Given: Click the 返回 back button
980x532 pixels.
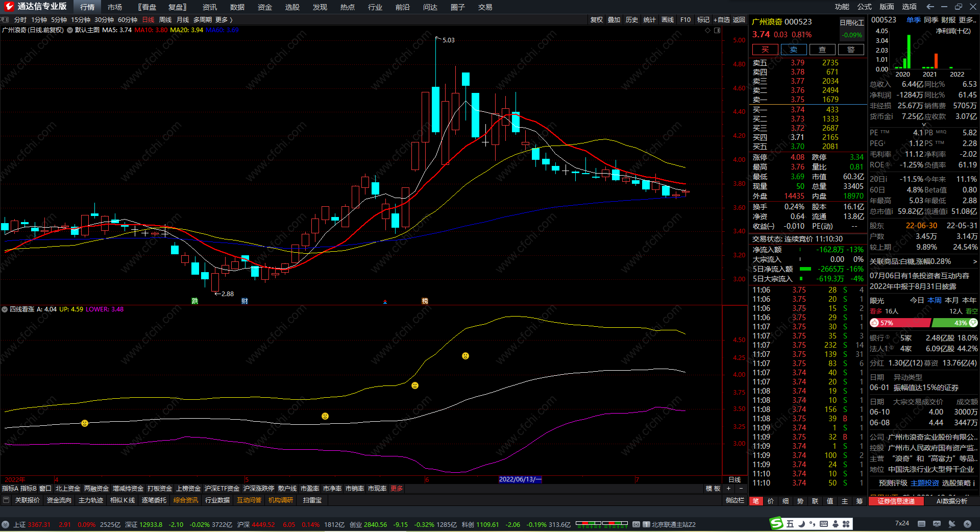Looking at the screenshot, I should 739,20.
